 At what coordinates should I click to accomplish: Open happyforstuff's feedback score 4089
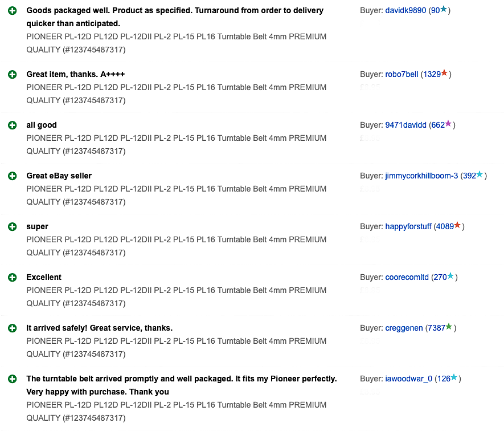(x=444, y=227)
